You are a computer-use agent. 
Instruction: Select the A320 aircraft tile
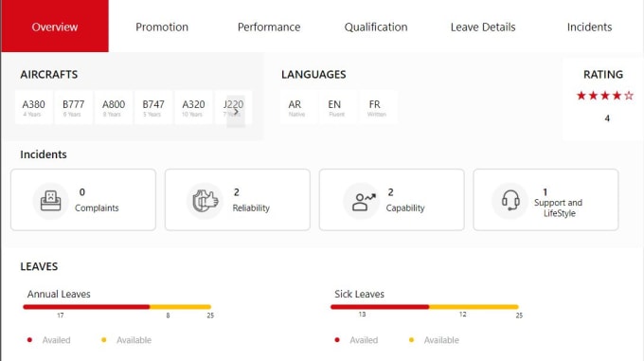point(193,108)
